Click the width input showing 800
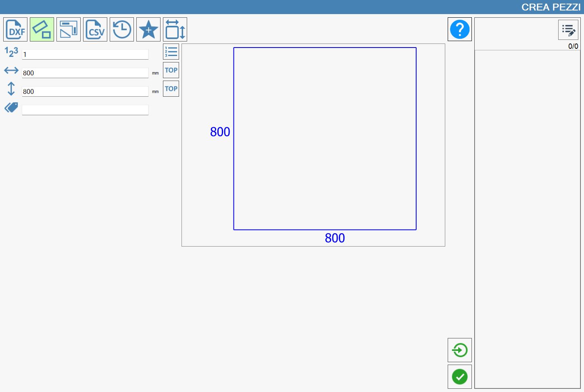The image size is (584, 392). [85, 73]
